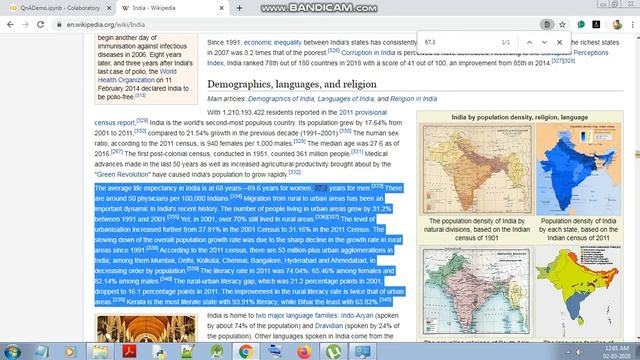Screen dimensions: 640x360
Task: Open the Languages of India main article
Action: (346, 99)
